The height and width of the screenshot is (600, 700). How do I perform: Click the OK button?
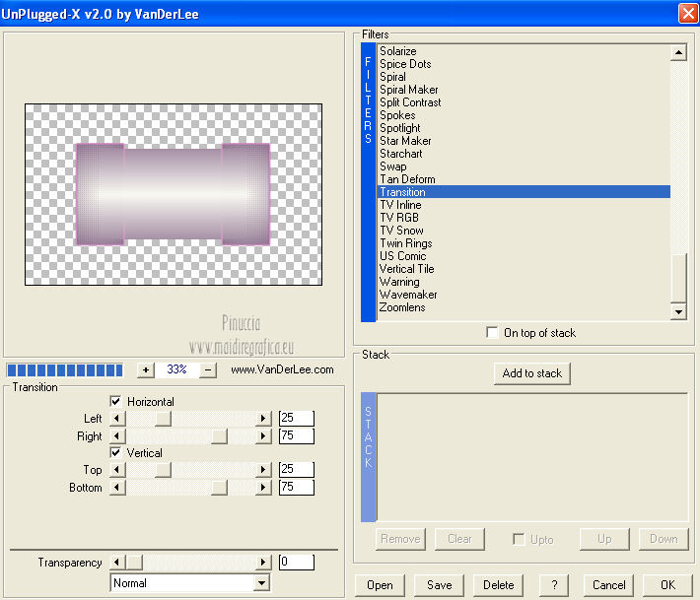667,585
